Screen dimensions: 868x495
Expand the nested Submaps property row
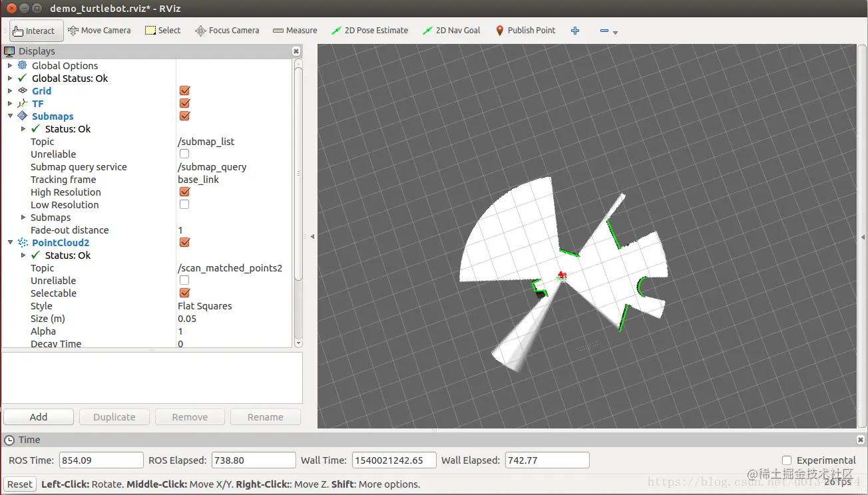pyautogui.click(x=23, y=218)
